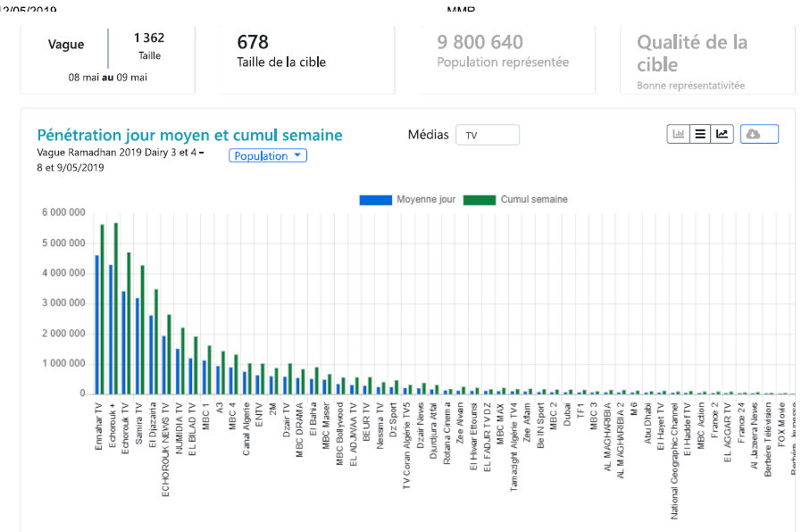
Task: Select the Vague summary card
Action: [x=107, y=57]
